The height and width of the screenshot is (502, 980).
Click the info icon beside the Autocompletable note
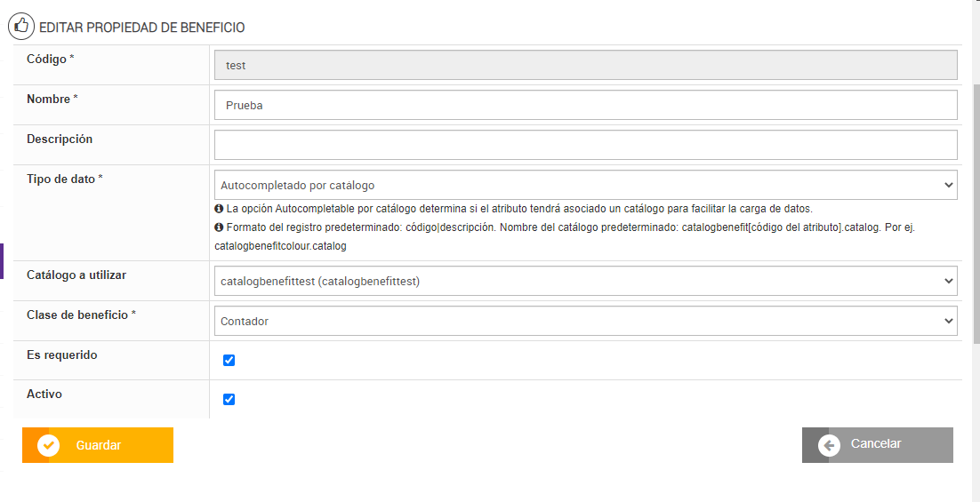219,209
